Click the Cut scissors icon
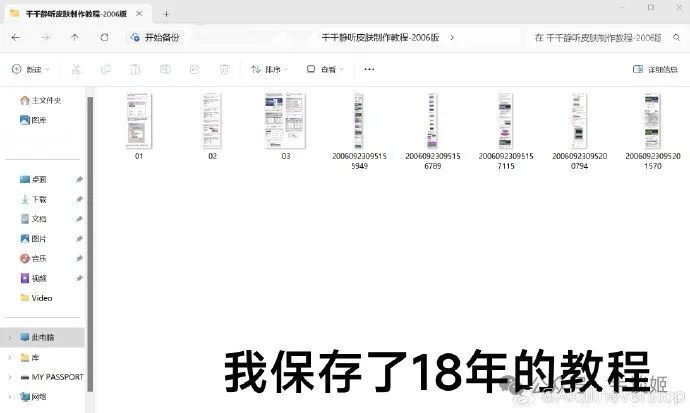The image size is (690, 413). tap(76, 69)
